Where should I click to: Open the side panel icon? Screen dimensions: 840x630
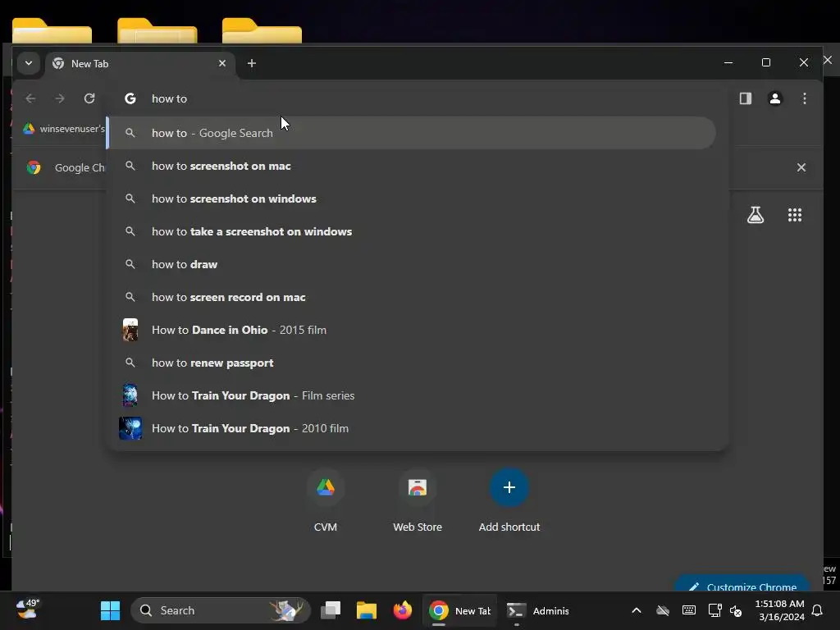pyautogui.click(x=745, y=98)
